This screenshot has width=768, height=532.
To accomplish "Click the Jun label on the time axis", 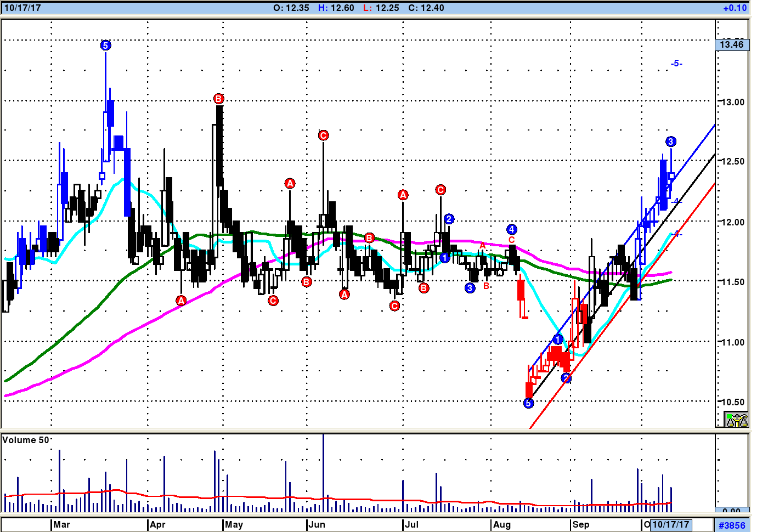I will (x=317, y=525).
